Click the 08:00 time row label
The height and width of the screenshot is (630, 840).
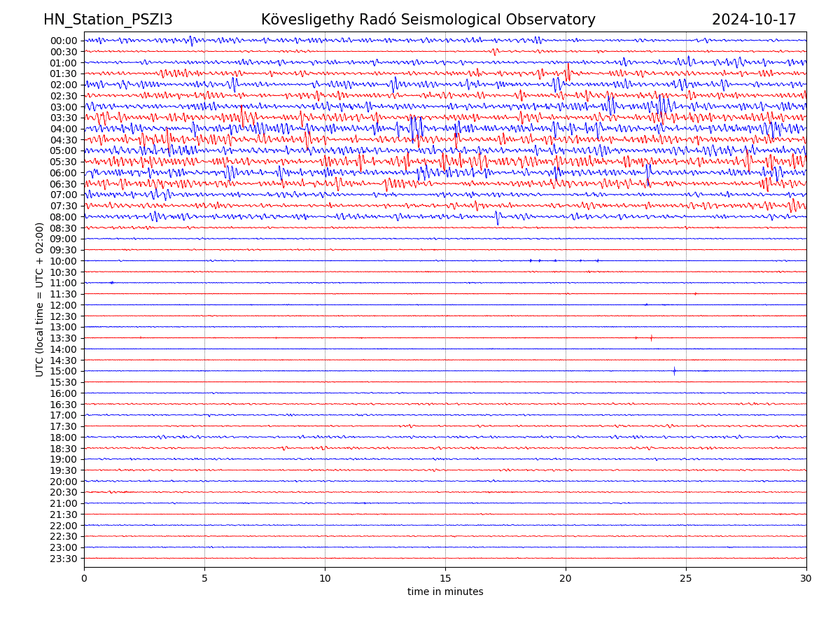pos(64,217)
